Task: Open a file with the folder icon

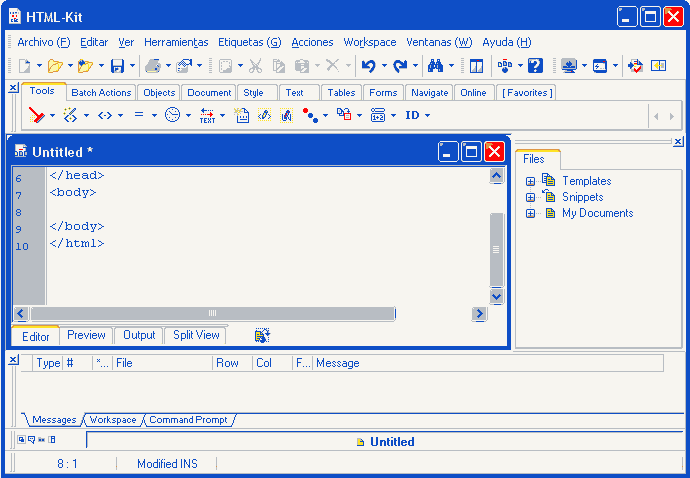Action: [x=55, y=66]
